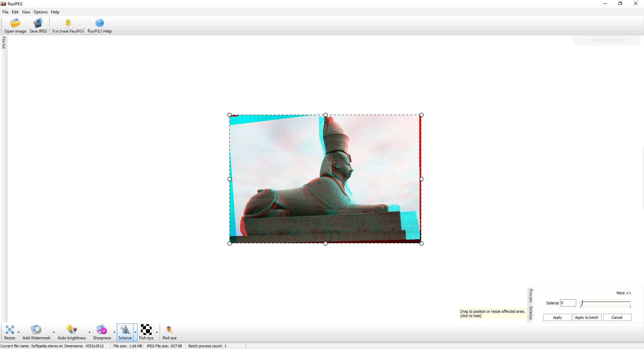Open the View menu
Screen dimensions: 644x349
tap(26, 12)
